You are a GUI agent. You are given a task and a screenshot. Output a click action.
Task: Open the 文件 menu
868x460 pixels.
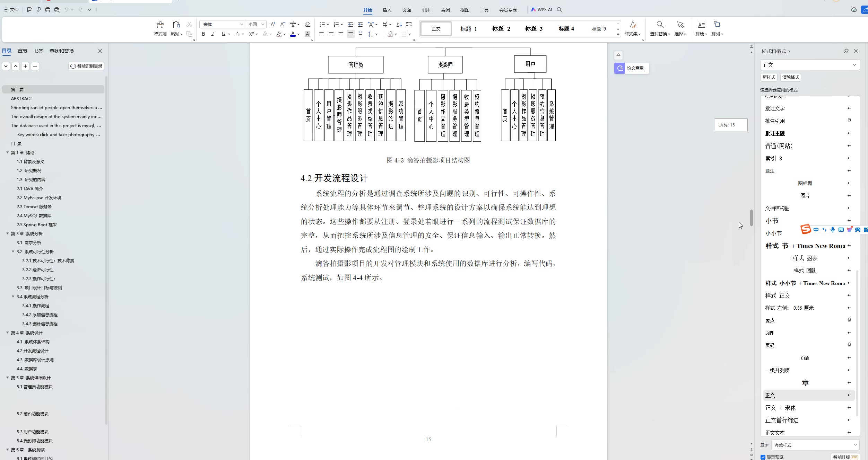[11, 10]
